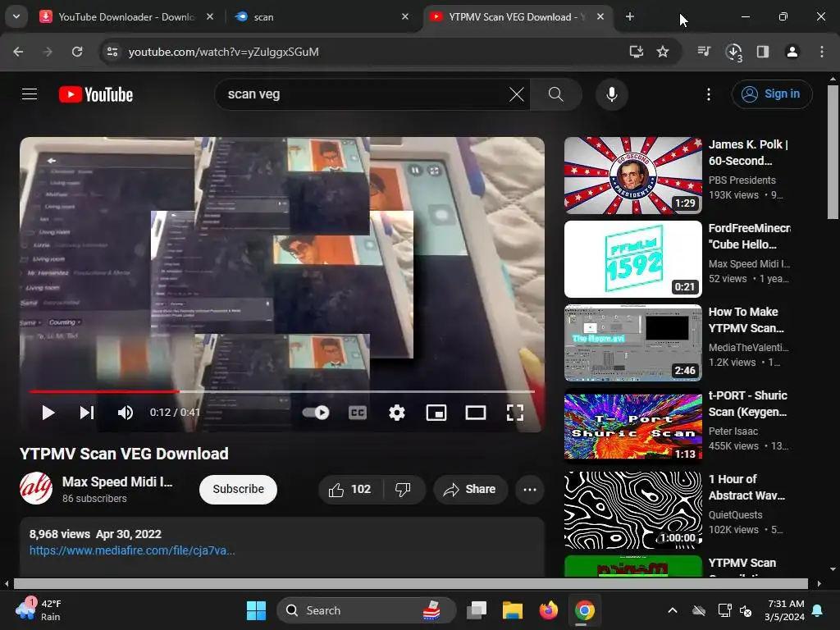The image size is (840, 630).
Task: Open the weather widget 42°F Rain
Action: 39,610
